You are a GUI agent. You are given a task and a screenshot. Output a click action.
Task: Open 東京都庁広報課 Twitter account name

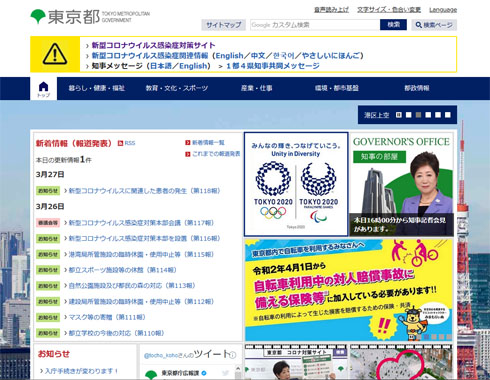click(x=180, y=373)
